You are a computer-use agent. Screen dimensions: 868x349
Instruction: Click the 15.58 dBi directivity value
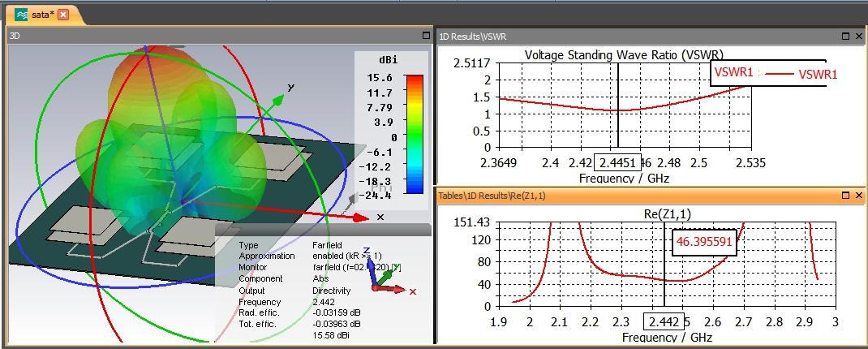tap(331, 335)
